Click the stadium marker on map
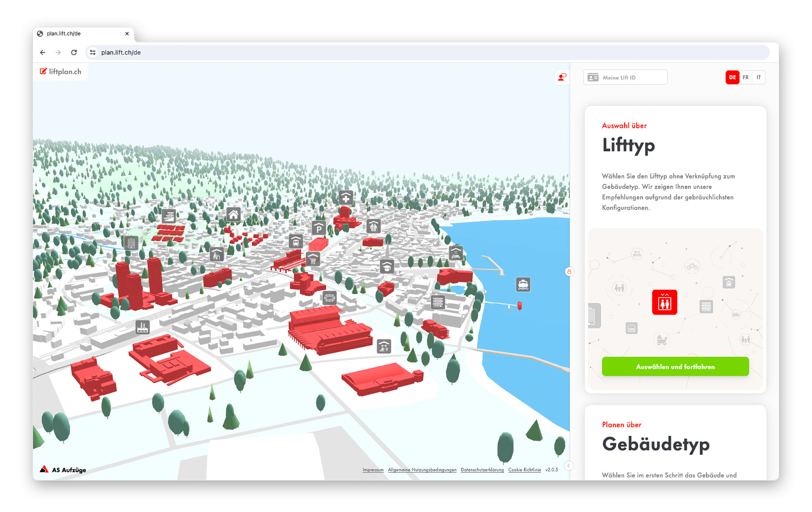The image size is (812, 512). tap(329, 298)
